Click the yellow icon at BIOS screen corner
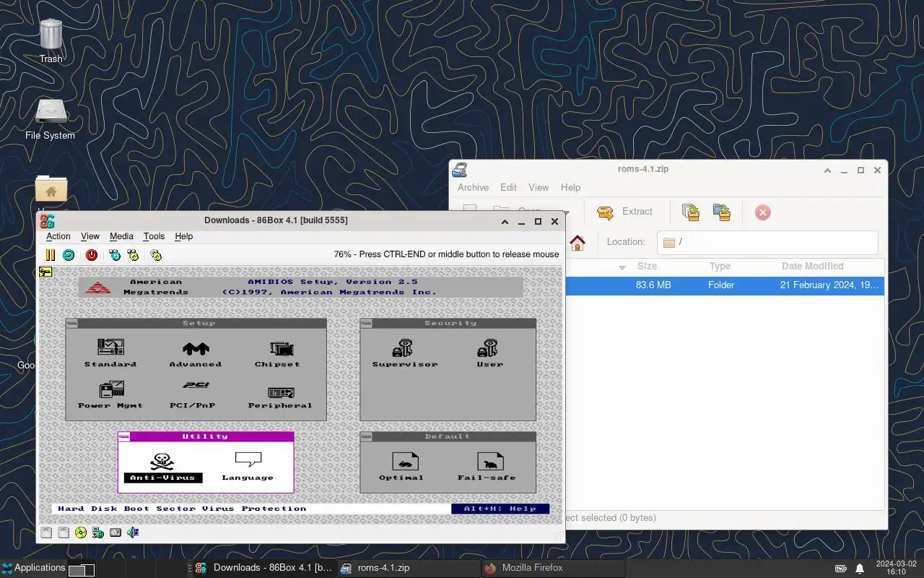 pos(45,272)
